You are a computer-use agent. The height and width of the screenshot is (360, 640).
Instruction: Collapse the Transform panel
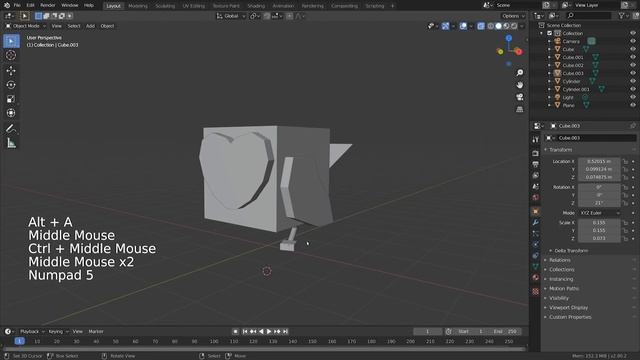coord(560,150)
